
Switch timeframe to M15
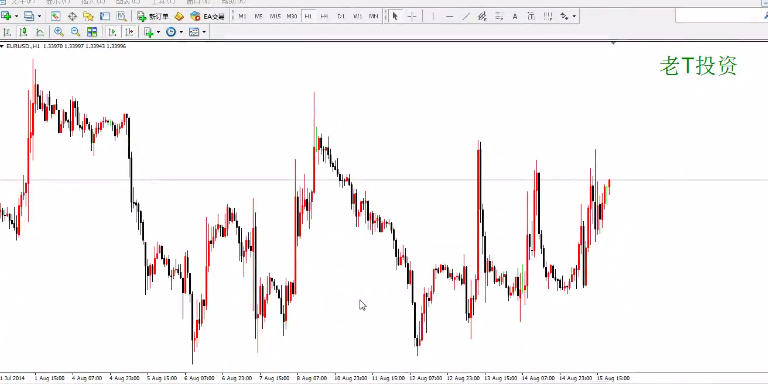275,16
